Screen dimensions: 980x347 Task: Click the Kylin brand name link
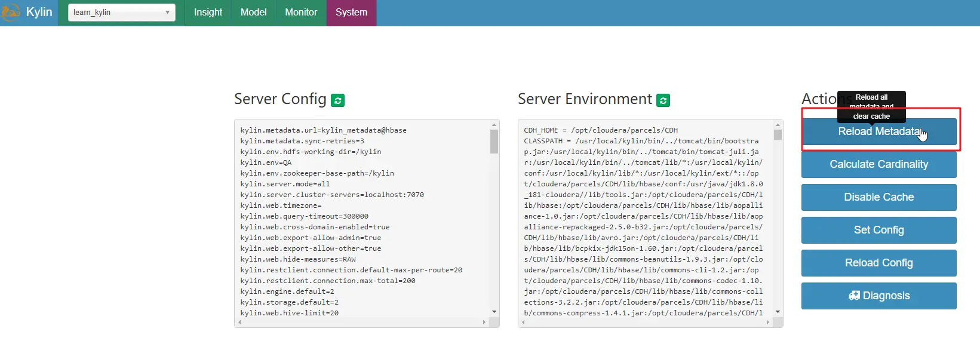[39, 12]
